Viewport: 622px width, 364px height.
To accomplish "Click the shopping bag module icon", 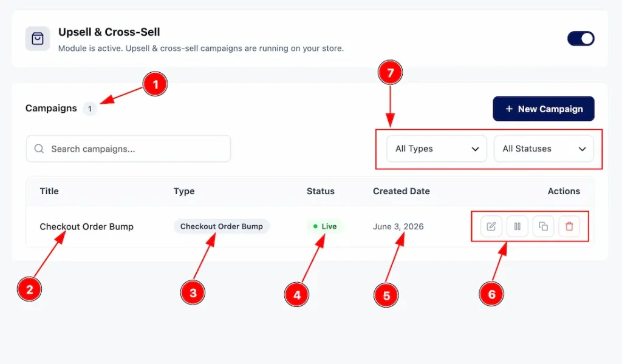I will pyautogui.click(x=38, y=39).
